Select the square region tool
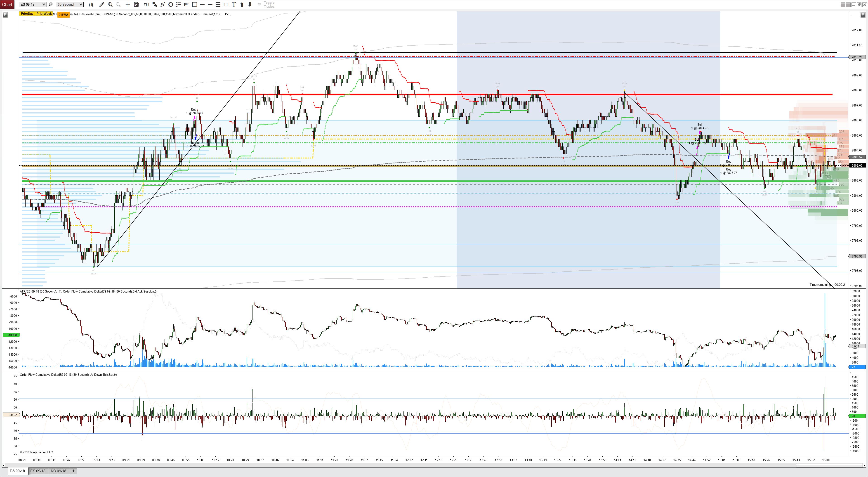 [194, 4]
